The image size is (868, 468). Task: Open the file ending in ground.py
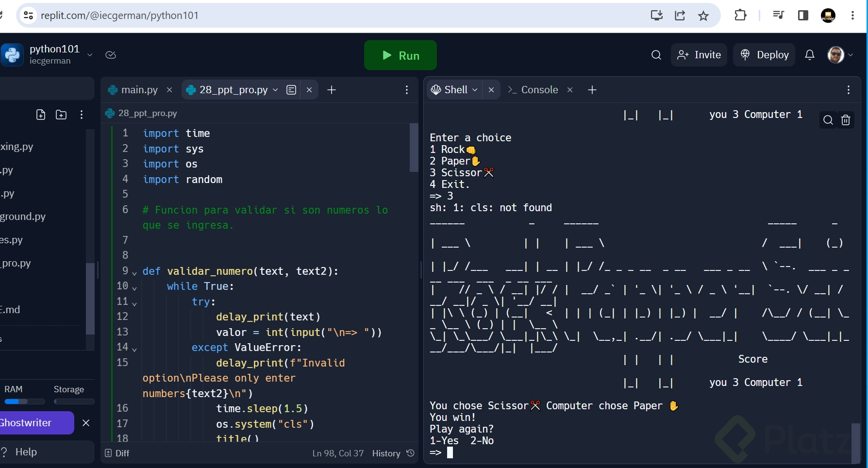coord(23,217)
